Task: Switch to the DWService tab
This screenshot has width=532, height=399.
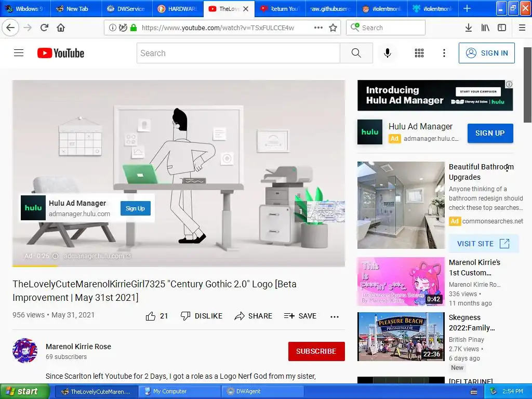Action: (127, 9)
